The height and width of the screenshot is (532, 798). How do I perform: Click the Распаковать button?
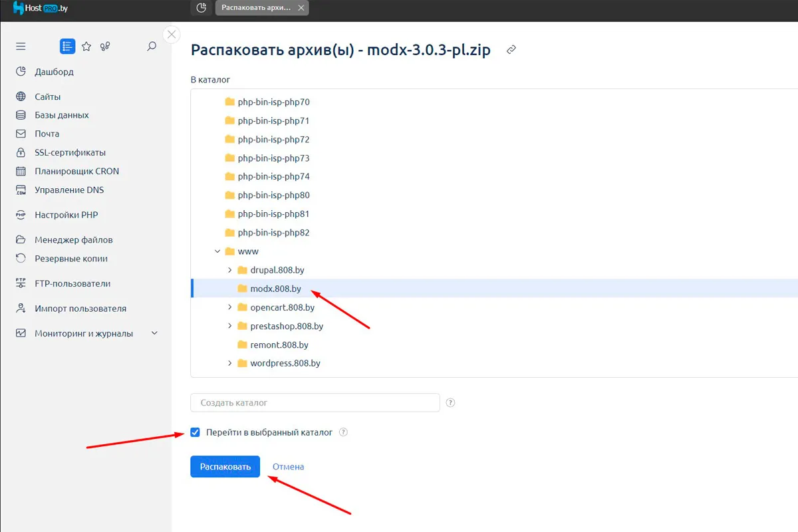[225, 466]
